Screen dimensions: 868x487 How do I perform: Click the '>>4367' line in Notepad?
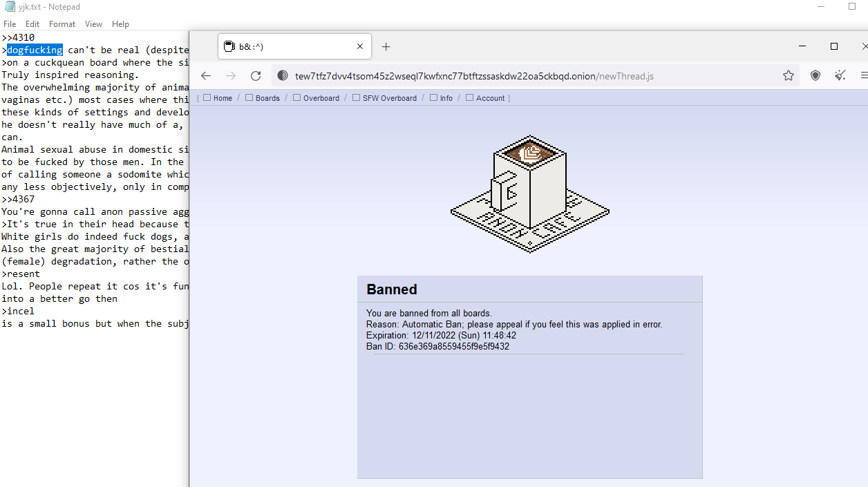pyautogui.click(x=18, y=199)
